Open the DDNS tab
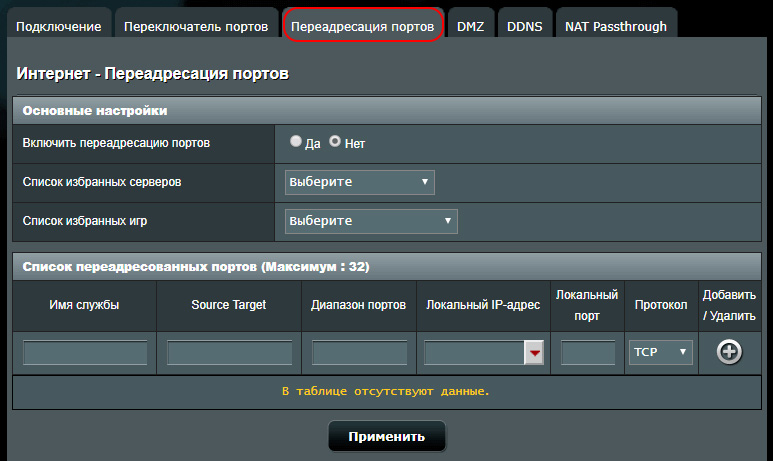Screen dimensions: 773x461 tap(525, 26)
